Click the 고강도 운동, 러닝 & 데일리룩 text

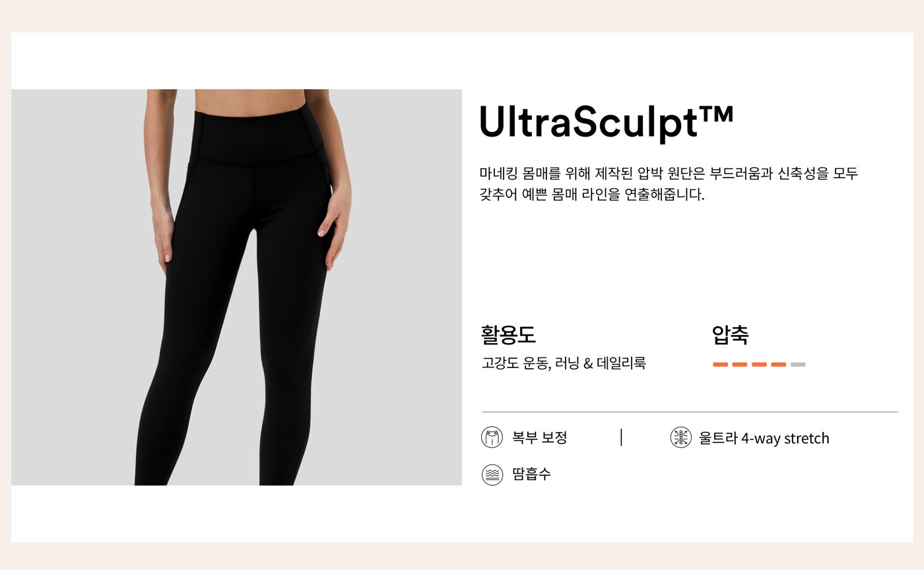[564, 363]
